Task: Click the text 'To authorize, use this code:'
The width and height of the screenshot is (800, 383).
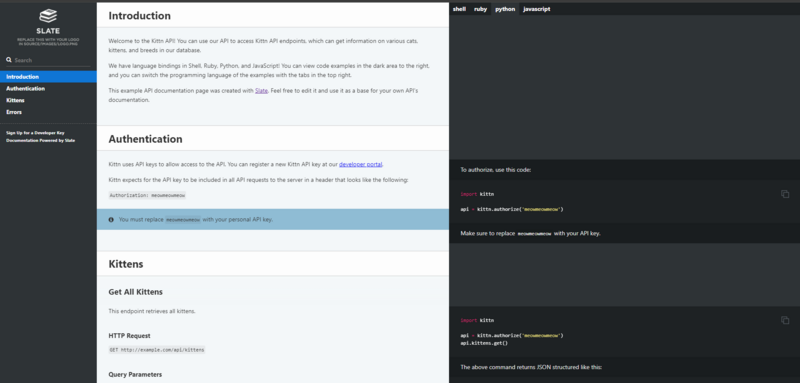Action: point(495,170)
